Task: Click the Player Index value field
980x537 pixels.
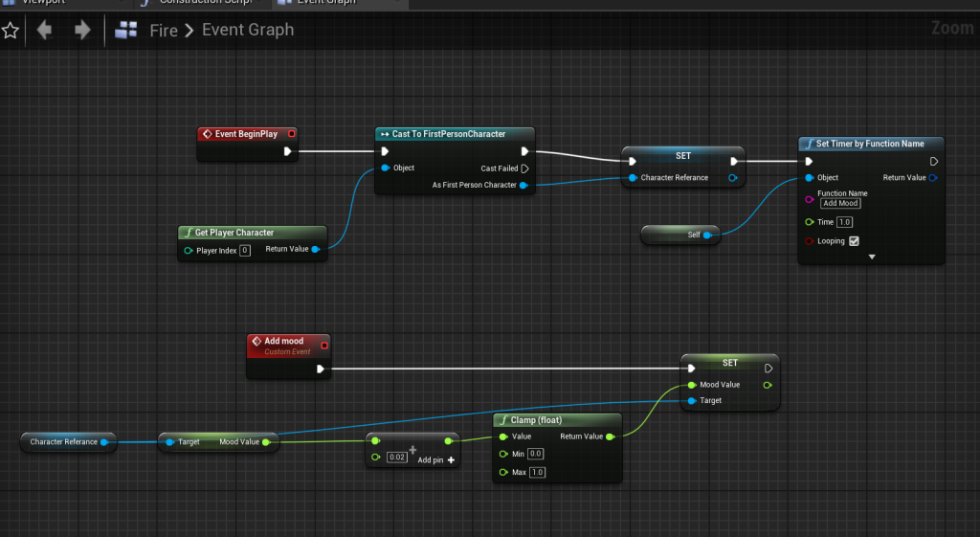Action: pos(245,251)
